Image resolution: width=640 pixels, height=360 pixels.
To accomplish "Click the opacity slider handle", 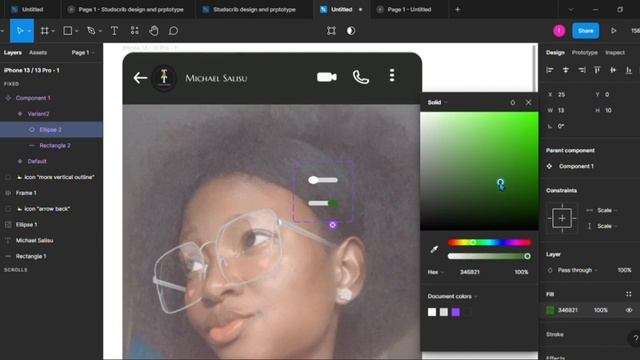I will point(527,256).
